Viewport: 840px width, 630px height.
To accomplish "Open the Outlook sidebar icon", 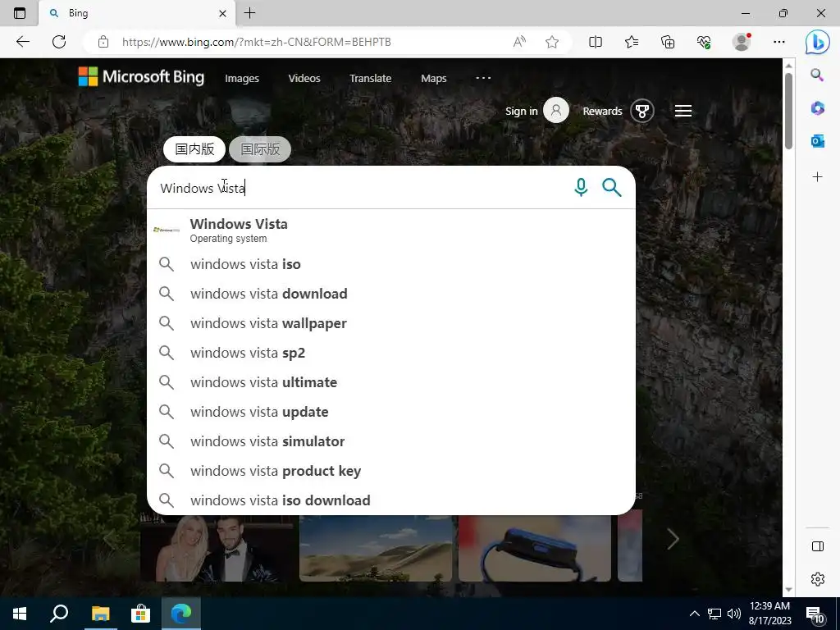I will 817,141.
